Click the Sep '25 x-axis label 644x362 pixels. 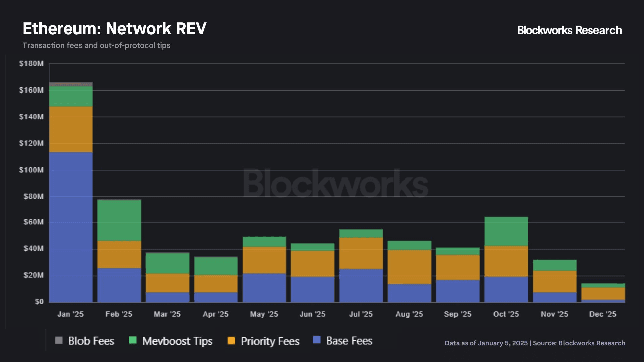point(458,314)
